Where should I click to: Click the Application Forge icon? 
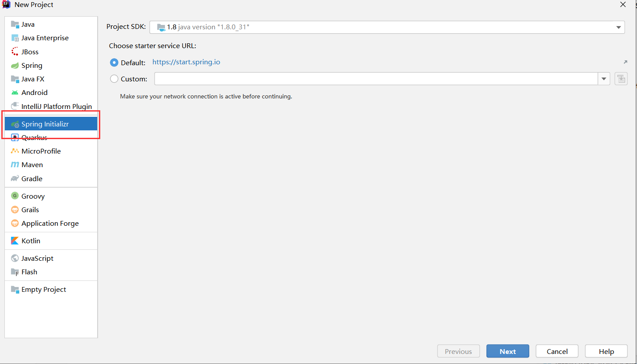[15, 223]
